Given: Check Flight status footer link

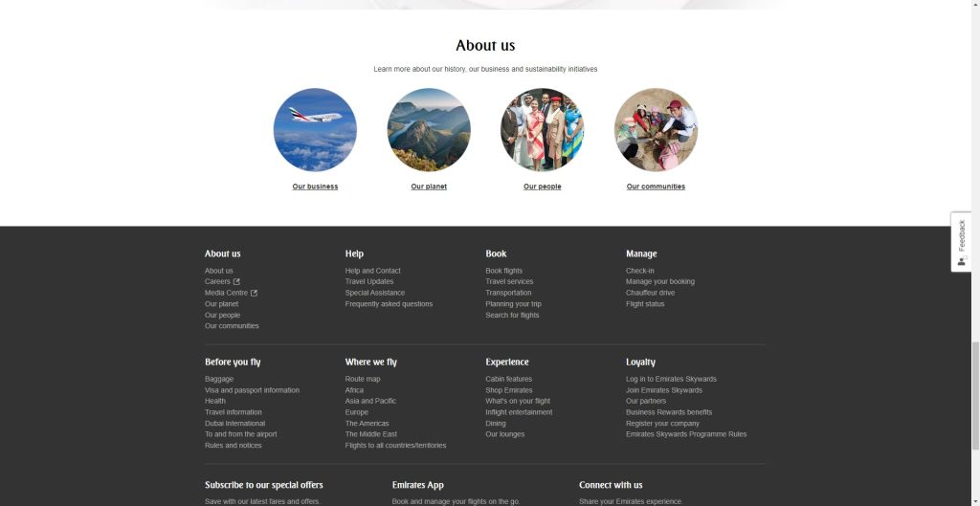Looking at the screenshot, I should (644, 304).
